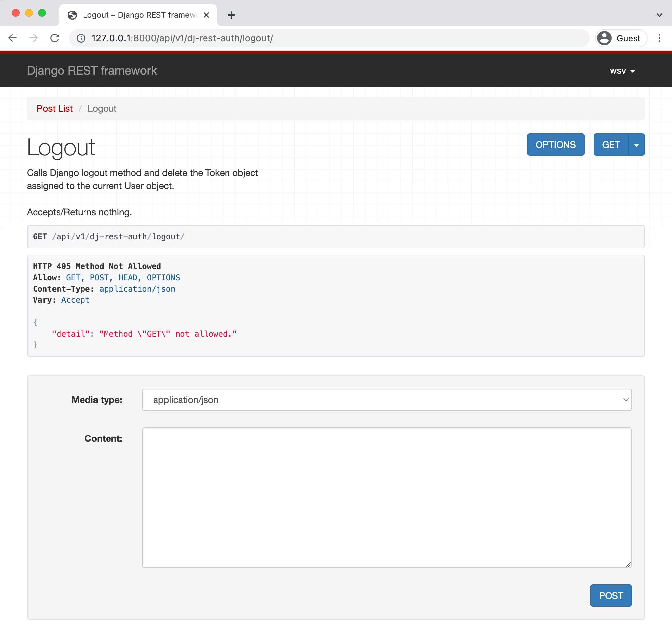Image resolution: width=672 pixels, height=637 pixels.
Task: Click the HTTP 405 Method Not Allowed text
Action: [x=97, y=266]
